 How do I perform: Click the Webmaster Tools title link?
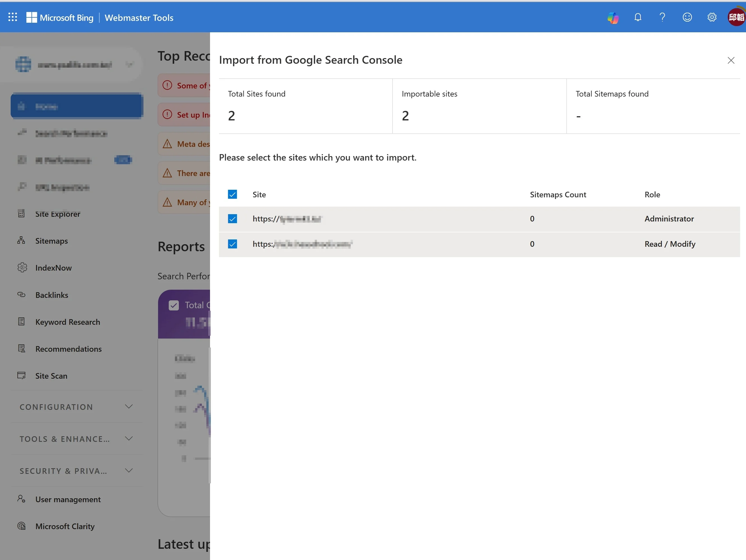point(139,17)
